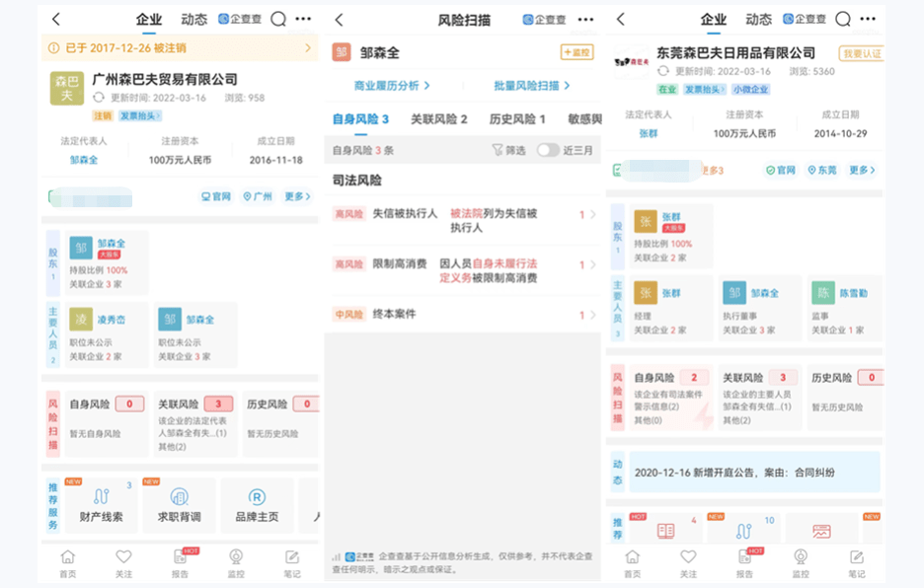The image size is (924, 588).
Task: Open the 财产线索 recommended service
Action: (x=102, y=505)
